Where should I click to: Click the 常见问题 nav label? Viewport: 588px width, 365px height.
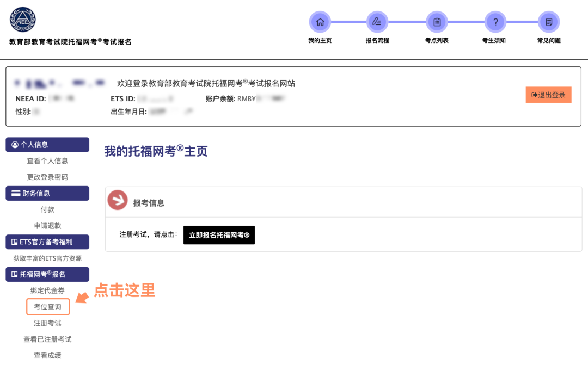pyautogui.click(x=549, y=40)
